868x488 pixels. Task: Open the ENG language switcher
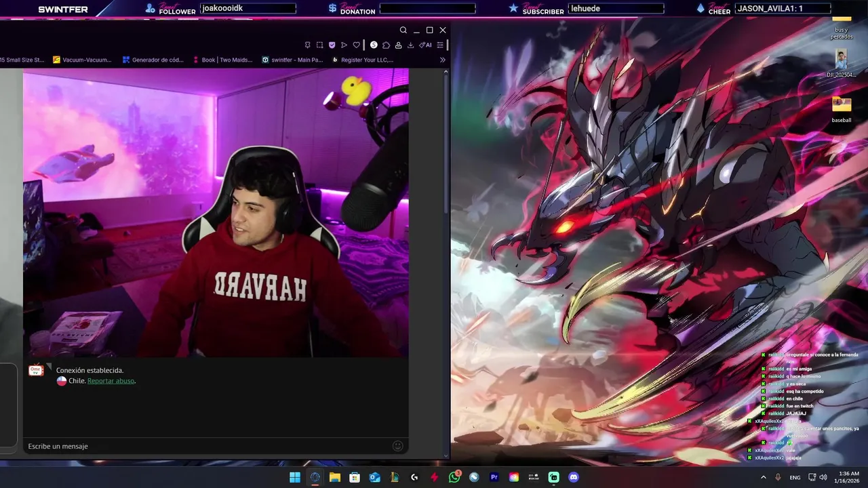795,478
